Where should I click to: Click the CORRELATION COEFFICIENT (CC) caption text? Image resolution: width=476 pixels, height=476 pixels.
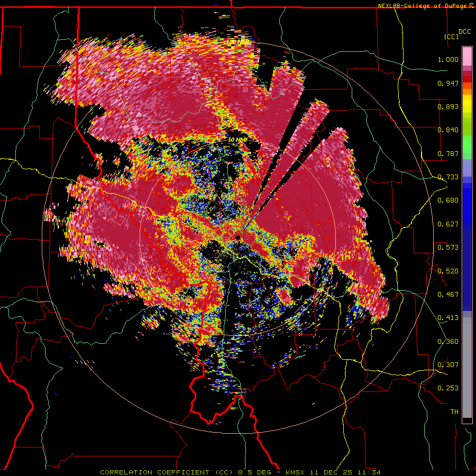[x=167, y=472]
